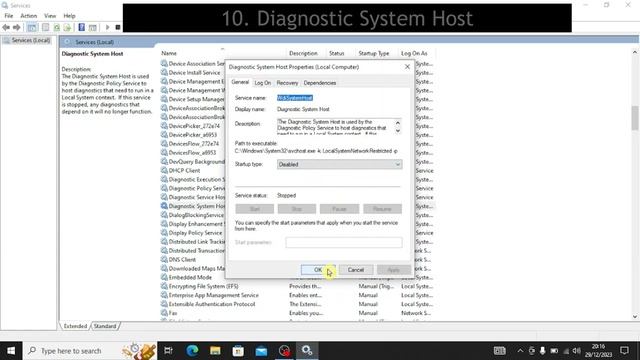Show hidden tray icons with the chevron
640x360 pixels.
[x=520, y=351]
